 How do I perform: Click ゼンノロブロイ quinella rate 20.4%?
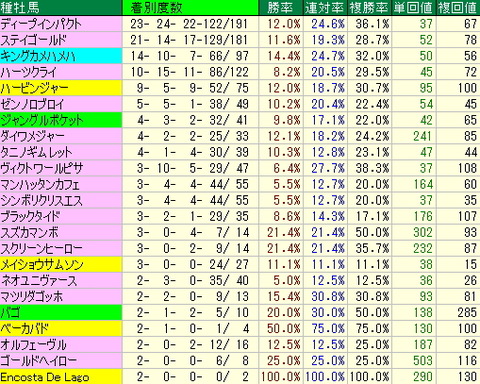[328, 104]
